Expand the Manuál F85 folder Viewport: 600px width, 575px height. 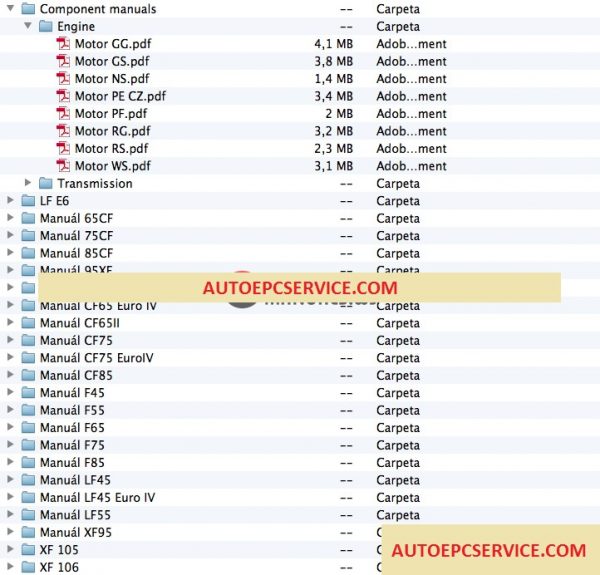[10, 462]
